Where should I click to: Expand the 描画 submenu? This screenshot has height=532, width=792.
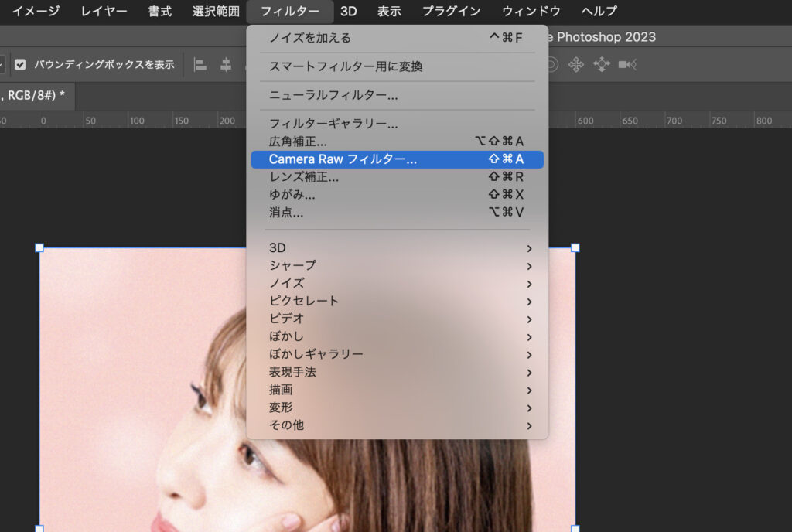click(397, 390)
